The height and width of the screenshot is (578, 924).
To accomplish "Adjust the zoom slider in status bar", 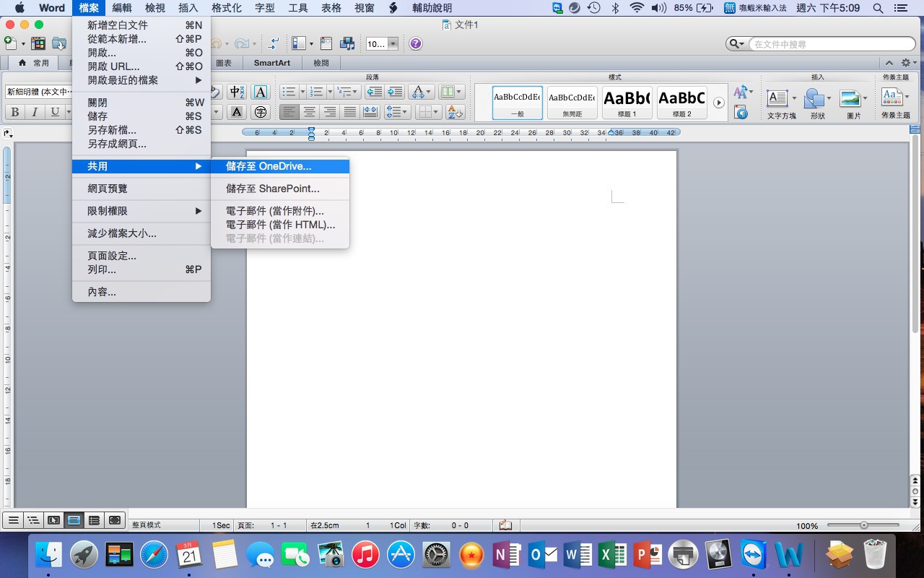I will pyautogui.click(x=863, y=525).
